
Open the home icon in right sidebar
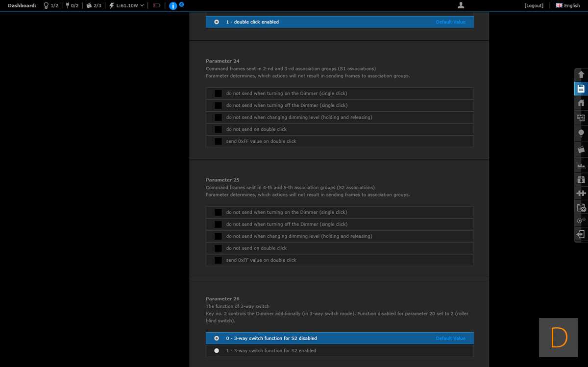tap(581, 103)
